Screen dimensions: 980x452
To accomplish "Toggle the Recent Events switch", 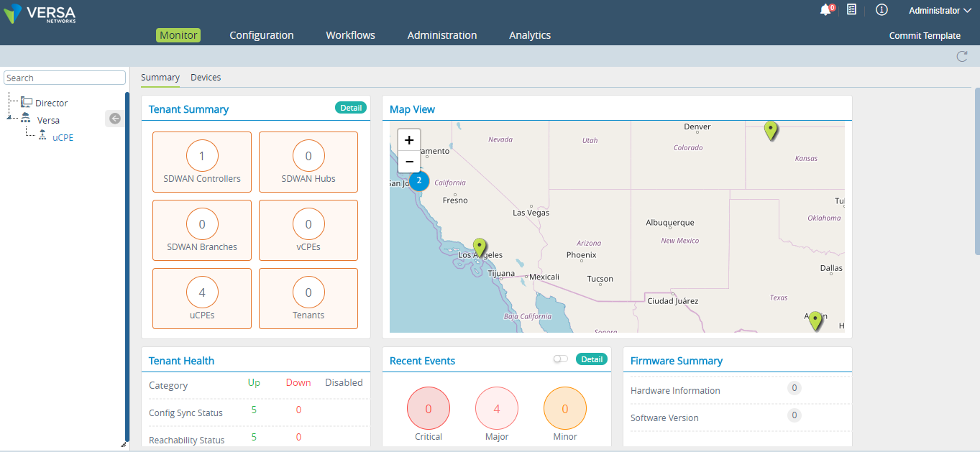I will 561,359.
